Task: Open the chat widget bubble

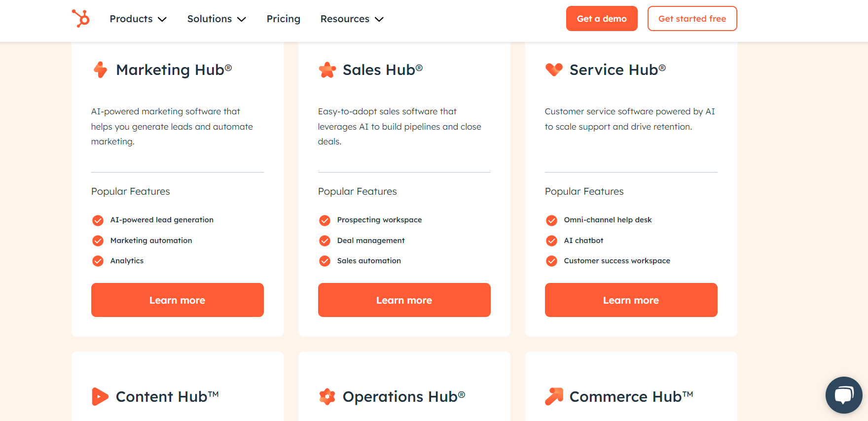Action: coord(844,395)
